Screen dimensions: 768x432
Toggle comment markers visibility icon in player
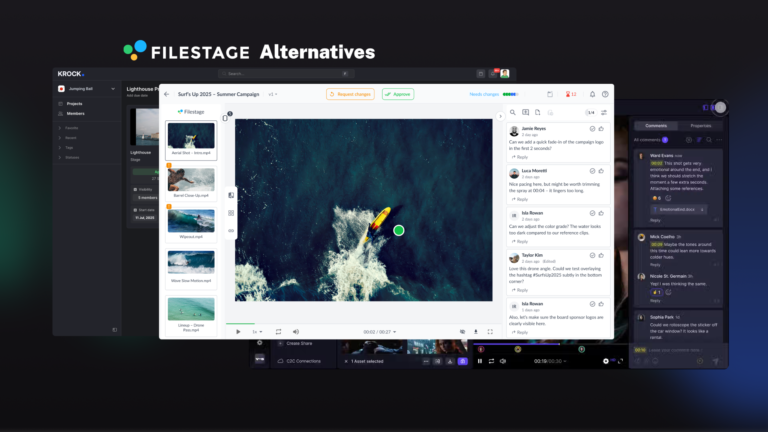point(462,332)
